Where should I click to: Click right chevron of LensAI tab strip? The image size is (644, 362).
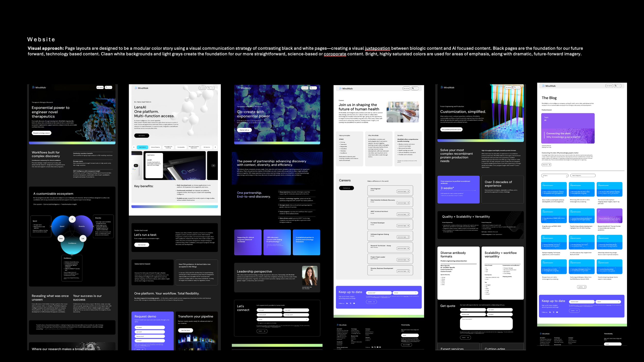215,147
